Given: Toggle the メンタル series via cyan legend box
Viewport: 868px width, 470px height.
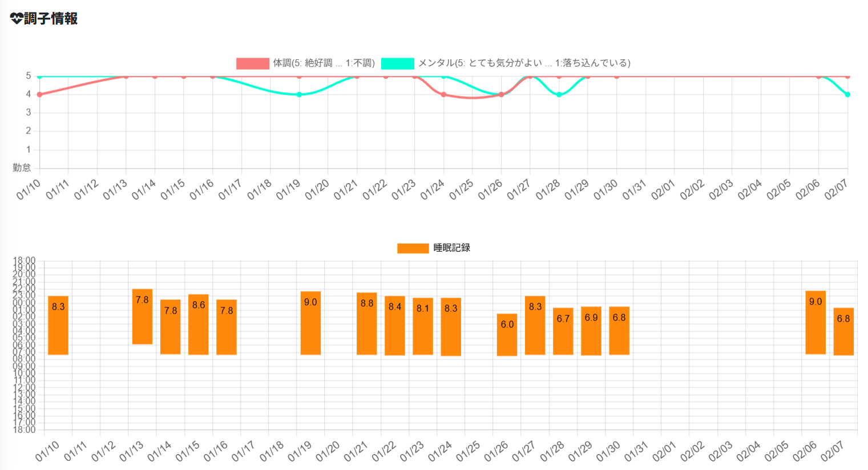Looking at the screenshot, I should click(x=397, y=63).
